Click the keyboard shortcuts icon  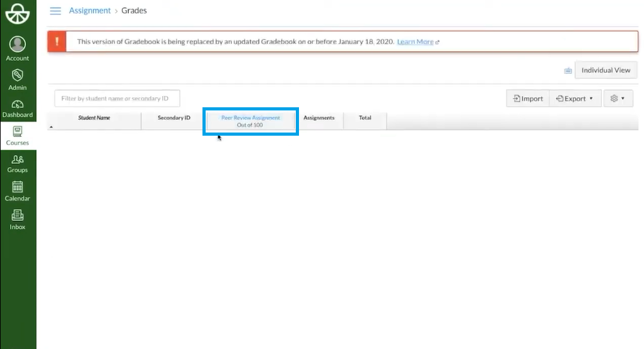[x=568, y=71]
